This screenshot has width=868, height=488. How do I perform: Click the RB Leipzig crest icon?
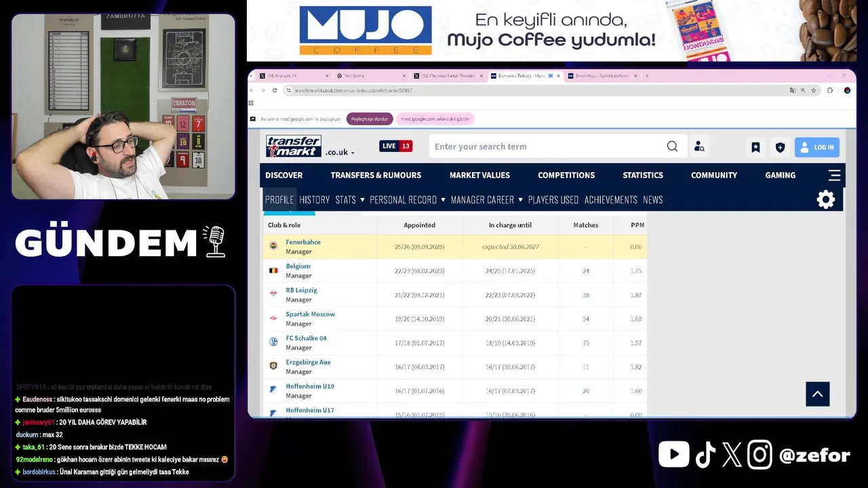tap(273, 293)
